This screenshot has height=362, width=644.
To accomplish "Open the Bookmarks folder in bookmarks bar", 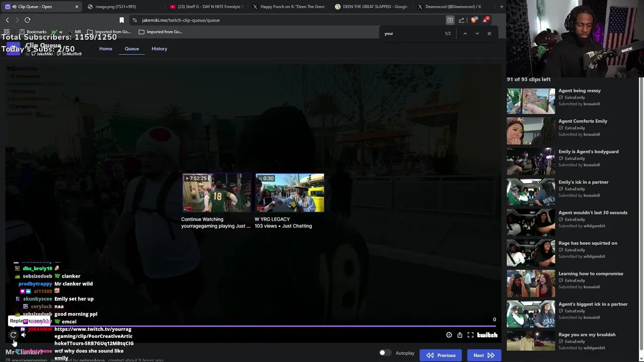I will coord(33,32).
